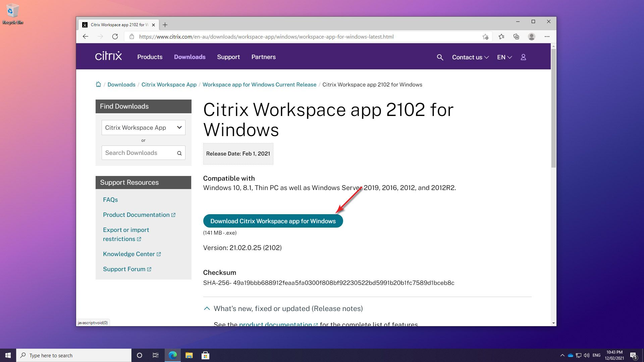The height and width of the screenshot is (362, 644).
Task: Open the Downloads navigation menu
Action: point(190,57)
